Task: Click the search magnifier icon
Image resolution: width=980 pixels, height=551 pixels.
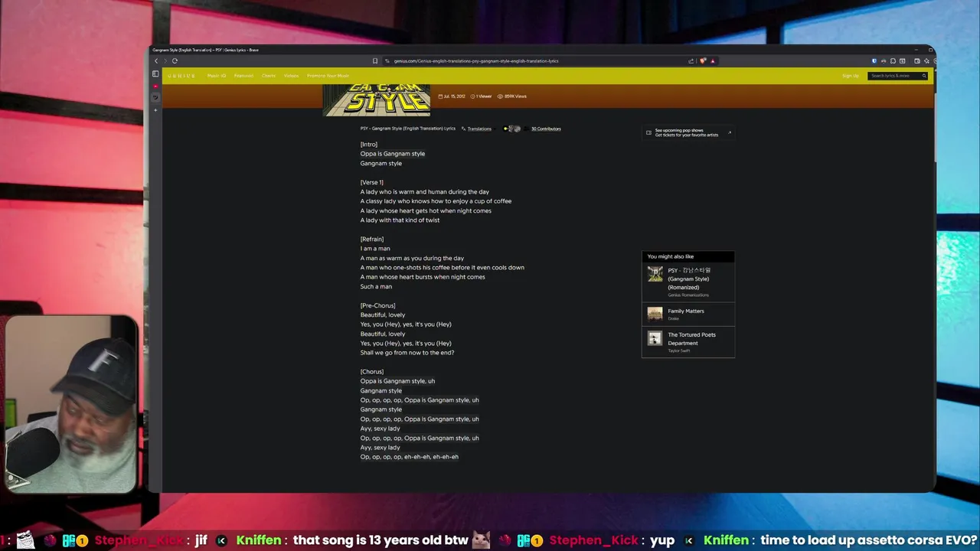Action: (924, 76)
